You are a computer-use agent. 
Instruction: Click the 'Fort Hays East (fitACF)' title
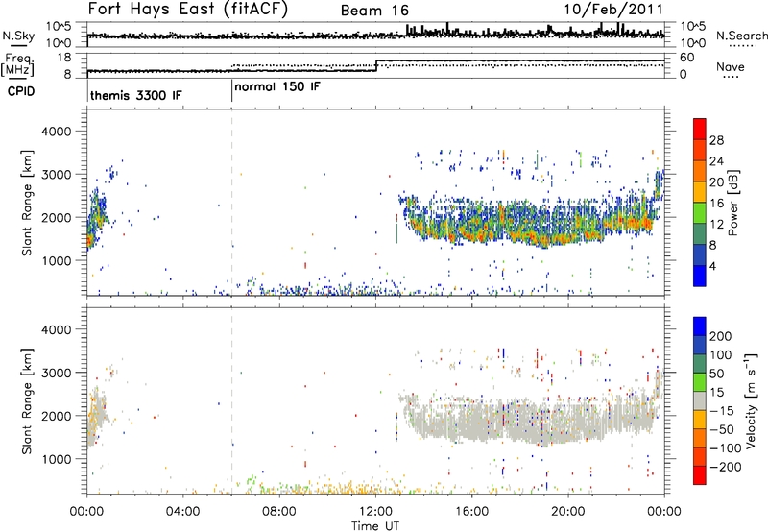(x=188, y=9)
